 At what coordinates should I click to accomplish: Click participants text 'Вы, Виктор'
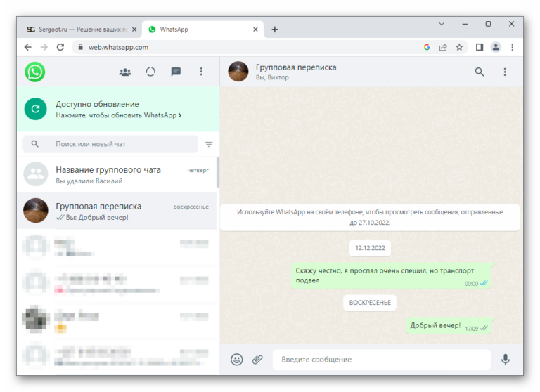[x=272, y=77]
